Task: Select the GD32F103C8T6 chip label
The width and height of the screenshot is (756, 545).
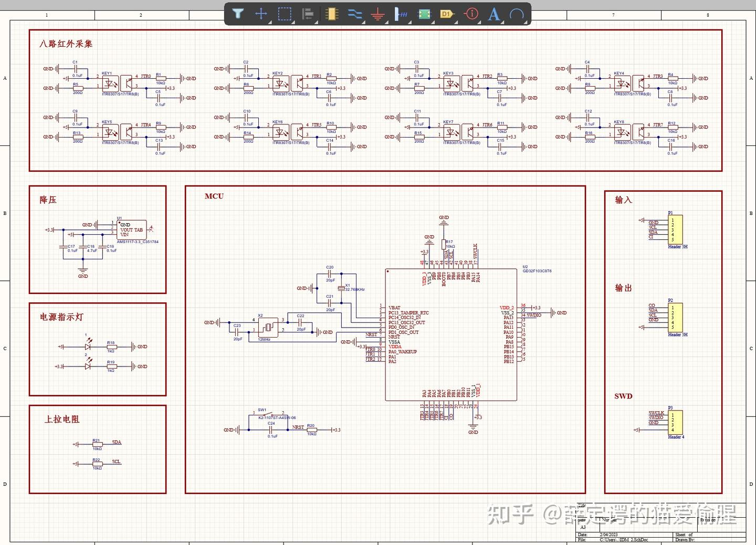Action: coord(537,271)
